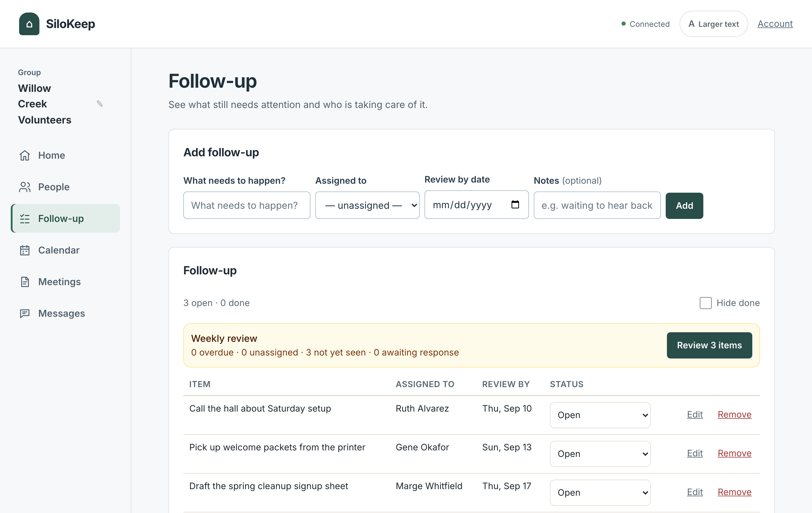Click the SiloKeep brand name
812x513 pixels.
click(x=70, y=24)
